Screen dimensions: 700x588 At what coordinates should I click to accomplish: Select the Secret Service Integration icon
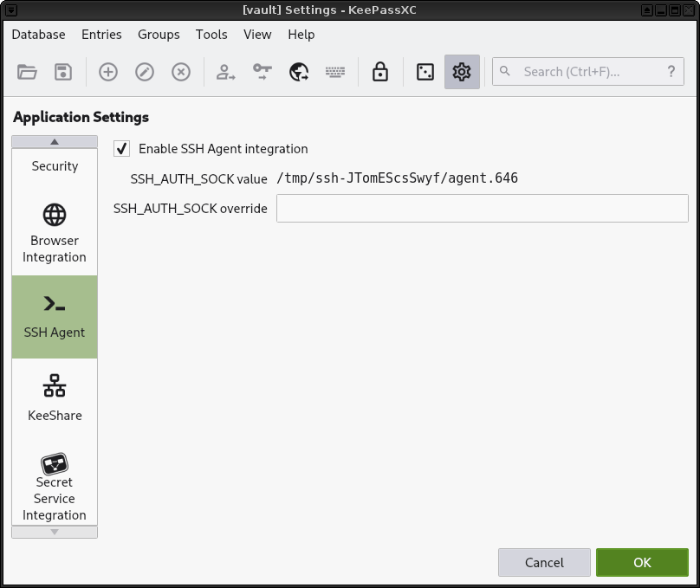[x=55, y=464]
